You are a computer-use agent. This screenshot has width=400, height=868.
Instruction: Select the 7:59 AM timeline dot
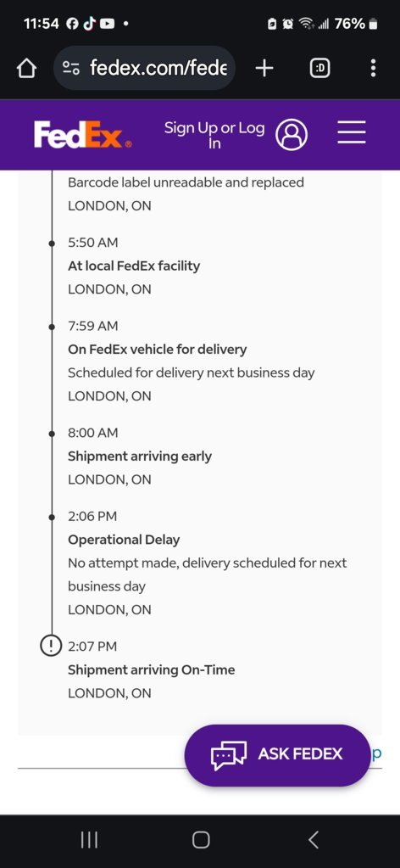click(x=52, y=327)
